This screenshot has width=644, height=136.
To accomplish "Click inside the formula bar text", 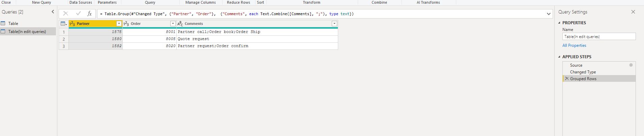I will (227, 14).
